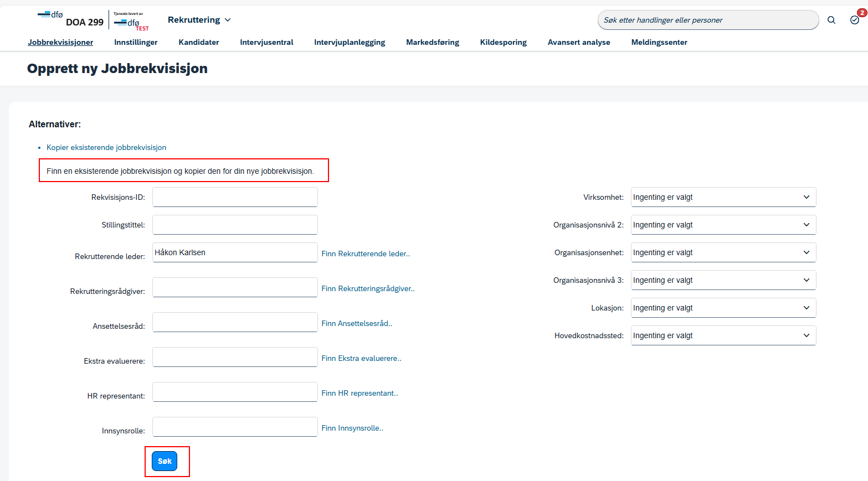Select the Jobbrekvisisjoner tab
Viewport: 868px width, 481px height.
coord(60,42)
